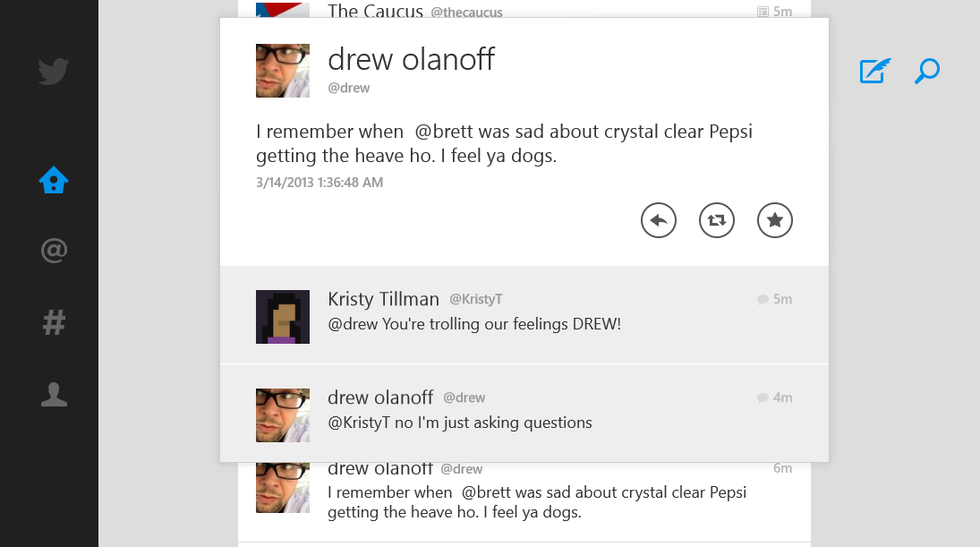
Task: Open the Mentions (@) tab
Action: (x=54, y=251)
